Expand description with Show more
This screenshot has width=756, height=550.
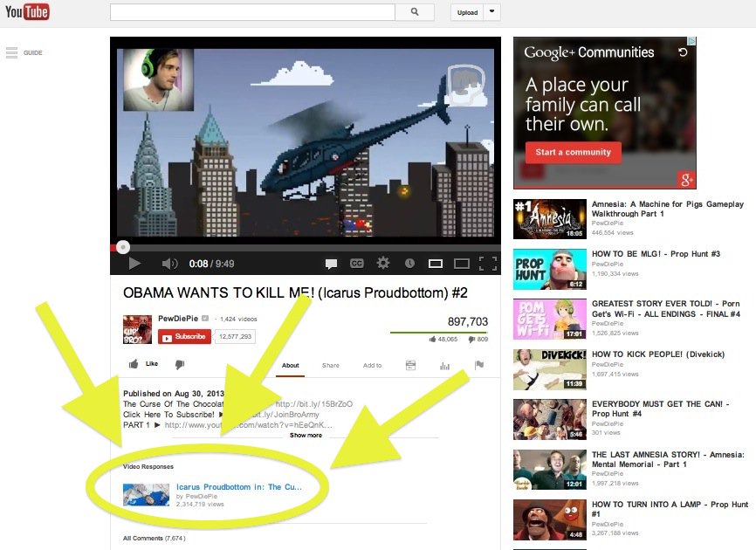pyautogui.click(x=306, y=436)
